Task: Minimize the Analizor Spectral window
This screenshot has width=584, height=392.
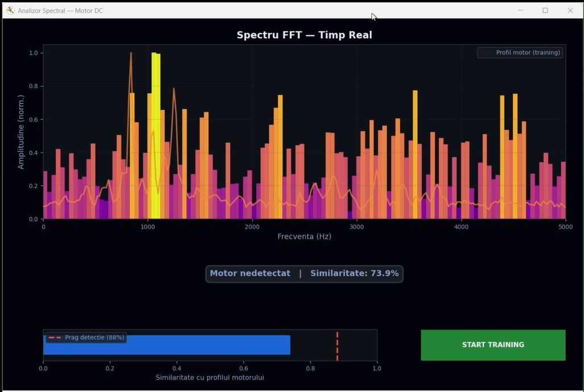Action: 520,10
